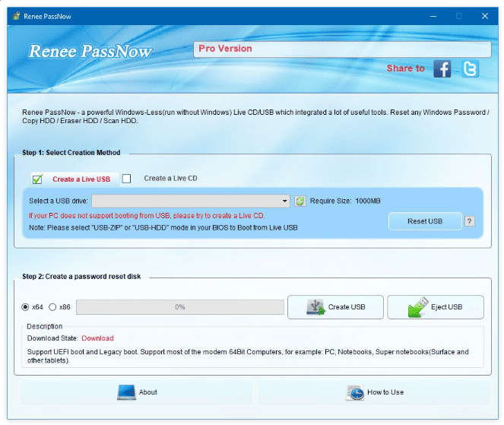Screen dimensions: 504x425
Task: Check Create a Live CD option
Action: tap(126, 179)
